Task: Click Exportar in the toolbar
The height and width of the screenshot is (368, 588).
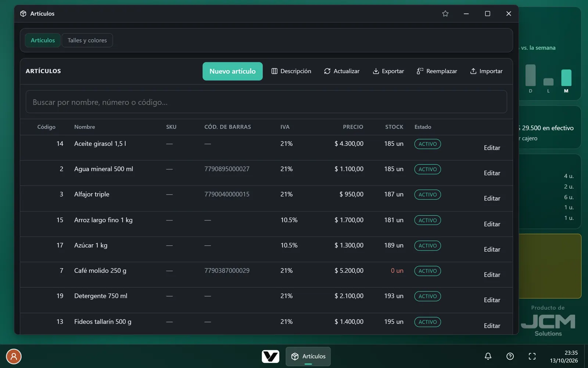Action: pos(388,71)
